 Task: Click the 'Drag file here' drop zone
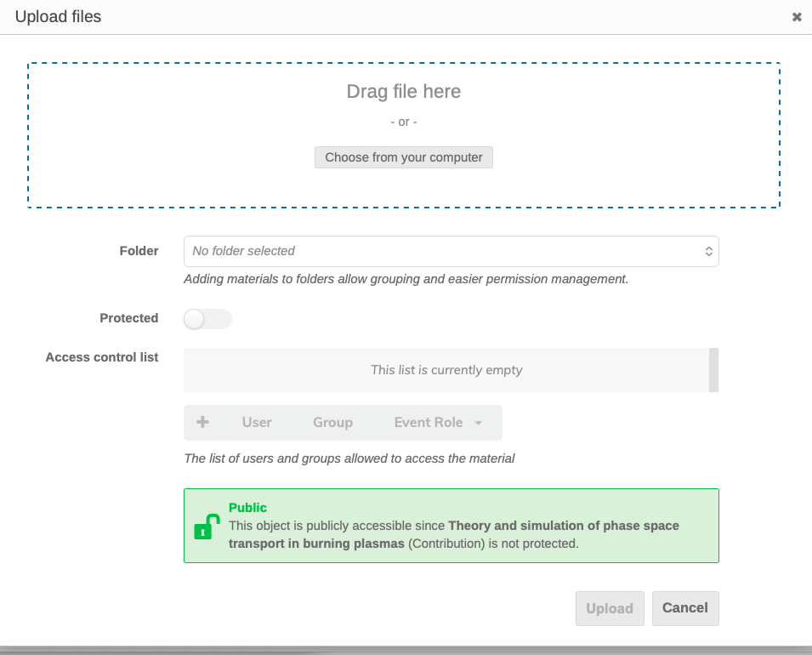(403, 92)
